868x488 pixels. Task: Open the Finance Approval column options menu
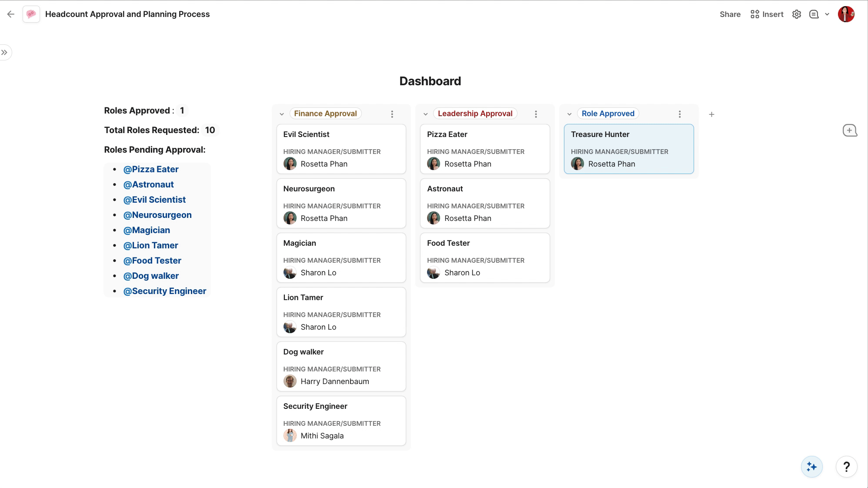coord(392,114)
